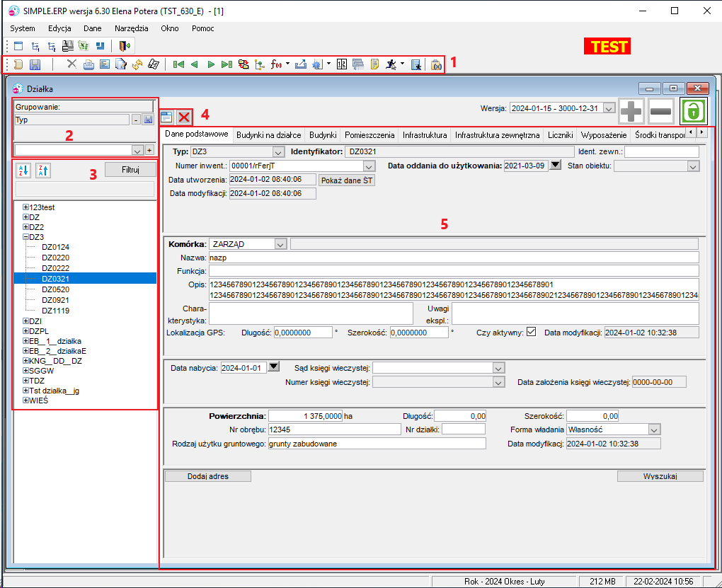This screenshot has height=588, width=722.
Task: Go to first record with green arrow
Action: coord(178,64)
